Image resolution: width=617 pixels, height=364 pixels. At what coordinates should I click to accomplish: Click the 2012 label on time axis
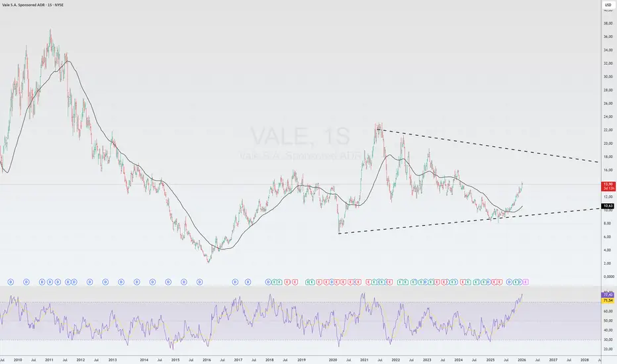tap(81, 359)
